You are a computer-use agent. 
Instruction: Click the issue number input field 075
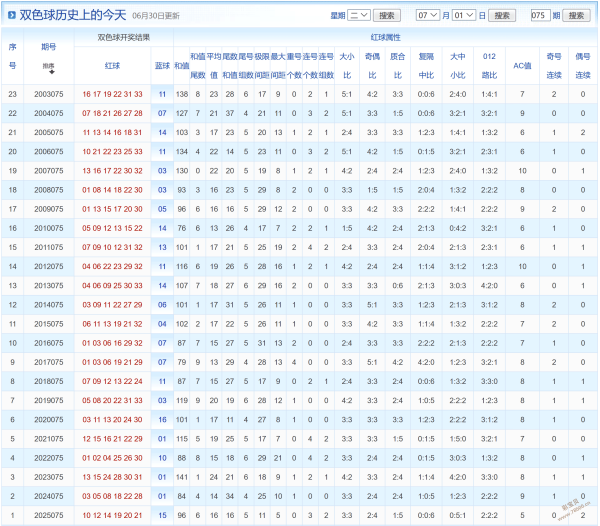click(540, 15)
